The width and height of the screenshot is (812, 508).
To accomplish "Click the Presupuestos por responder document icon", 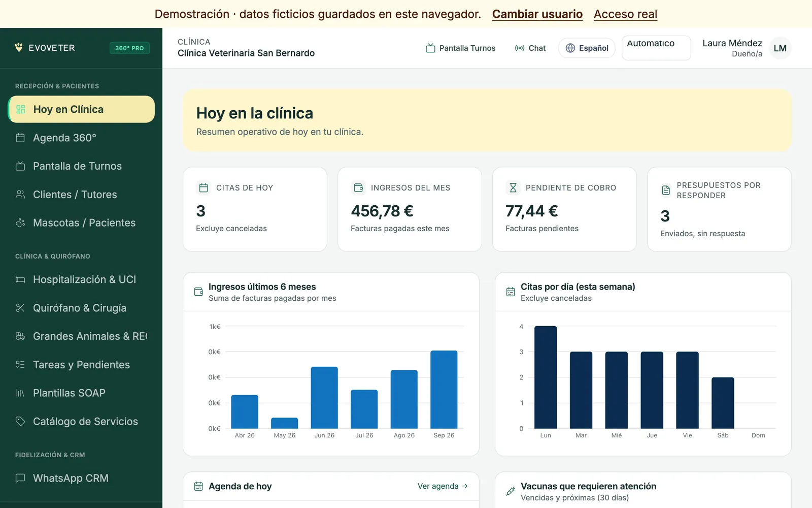I will pyautogui.click(x=666, y=190).
